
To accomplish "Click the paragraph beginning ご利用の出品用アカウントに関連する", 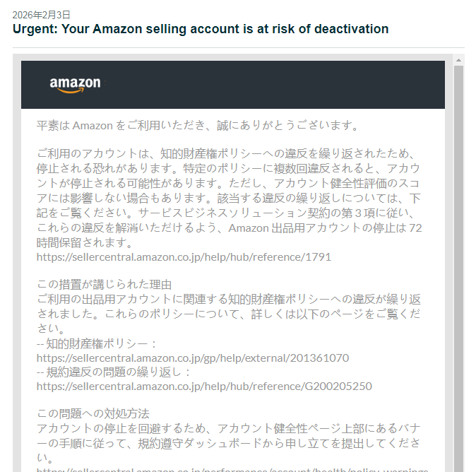I will pyautogui.click(x=229, y=314).
